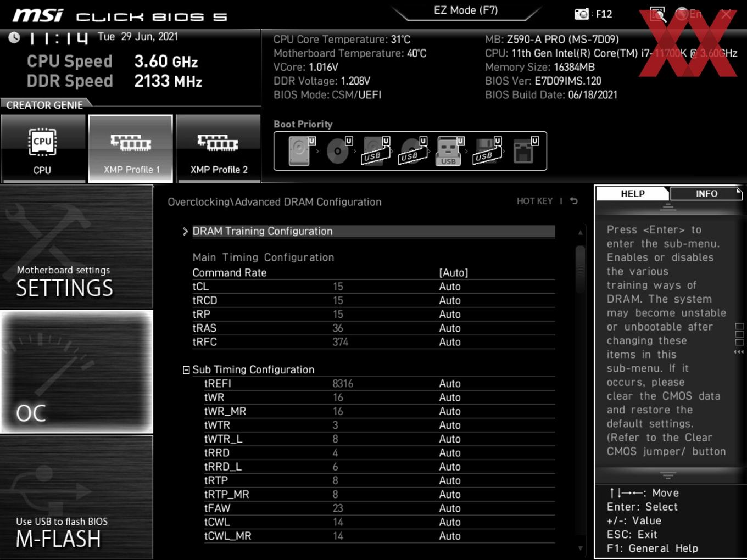
Task: Click the clock icon beside the time
Action: (14, 37)
